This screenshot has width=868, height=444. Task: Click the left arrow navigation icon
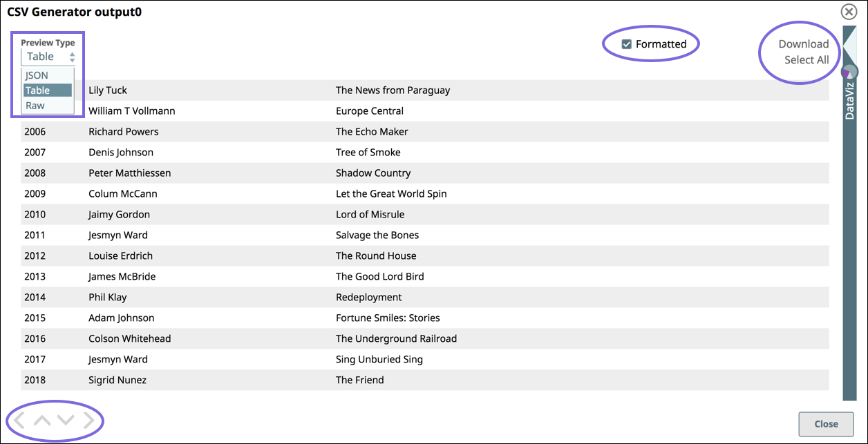point(20,420)
